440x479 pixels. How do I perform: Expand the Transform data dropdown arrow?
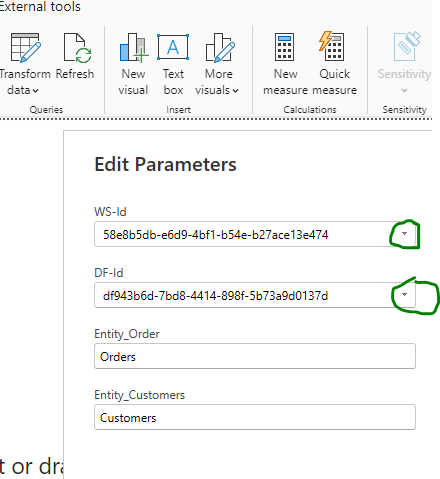pyautogui.click(x=36, y=91)
